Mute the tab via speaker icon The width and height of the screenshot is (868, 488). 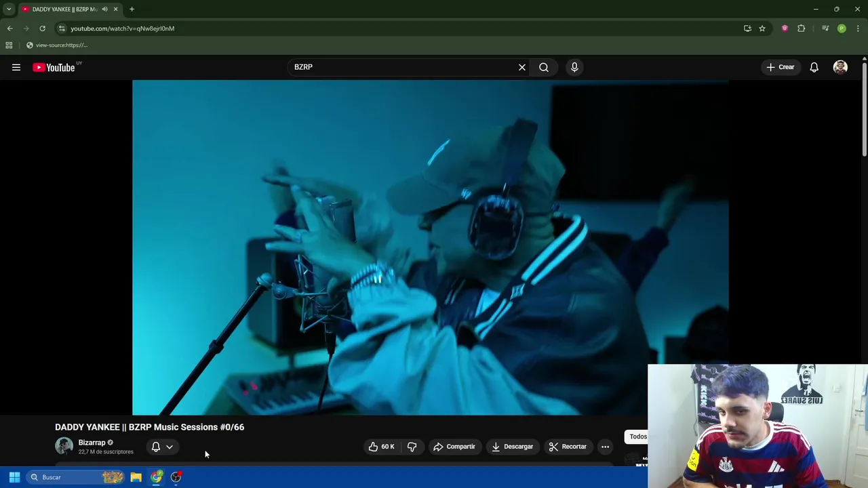(104, 9)
